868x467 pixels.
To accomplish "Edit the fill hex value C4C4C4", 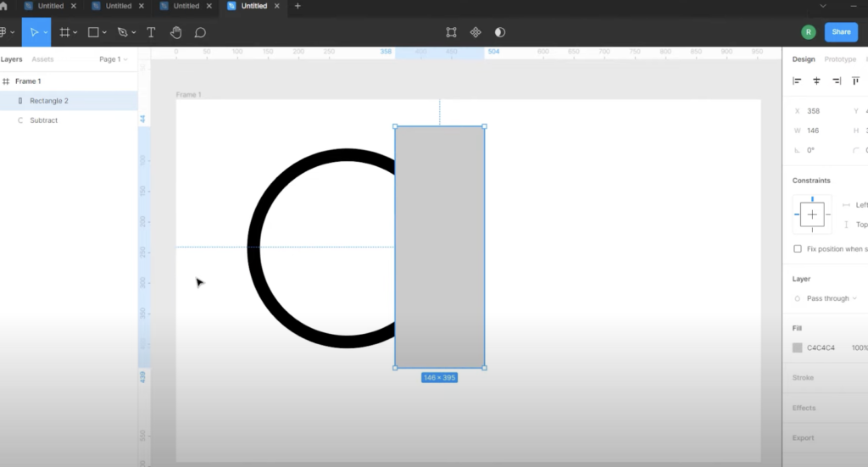I will pos(821,347).
